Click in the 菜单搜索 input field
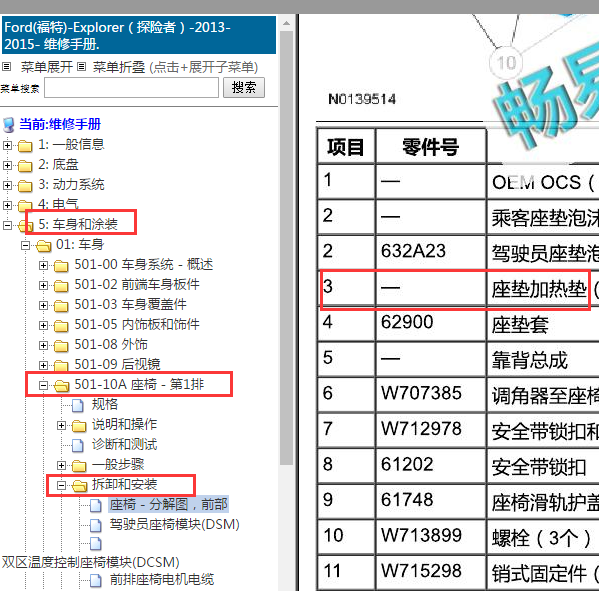 131,87
